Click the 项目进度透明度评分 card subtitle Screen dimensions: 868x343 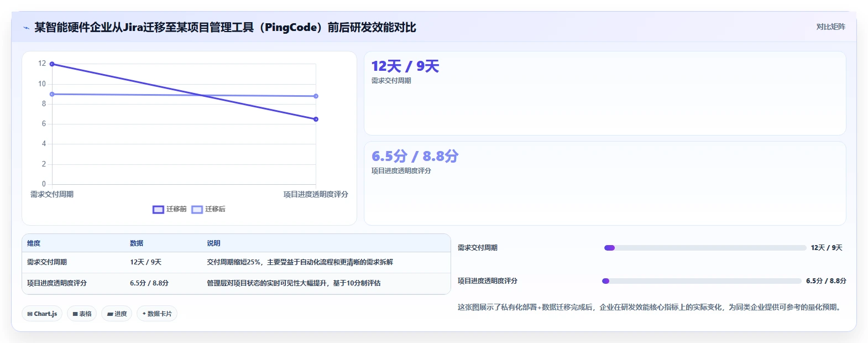[401, 171]
